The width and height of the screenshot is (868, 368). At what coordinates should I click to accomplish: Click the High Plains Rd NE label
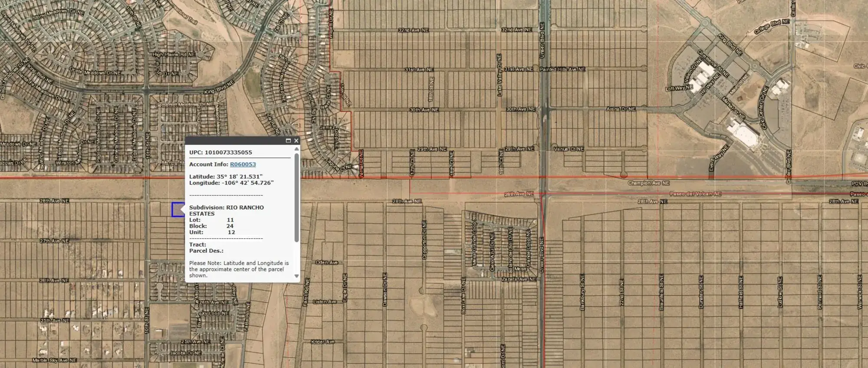(x=174, y=55)
